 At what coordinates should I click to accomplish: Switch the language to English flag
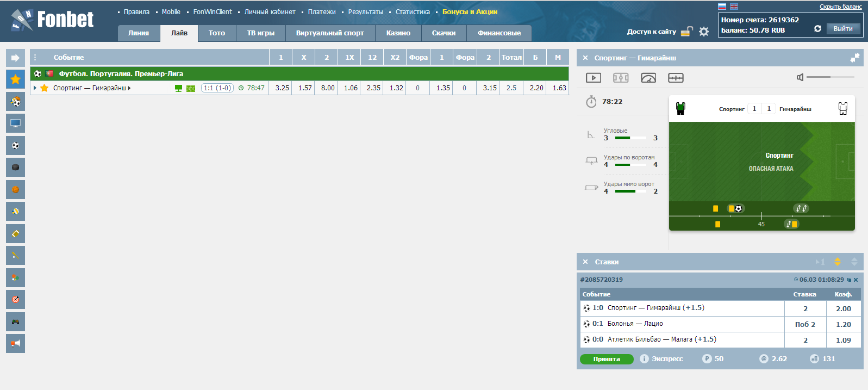click(x=734, y=7)
